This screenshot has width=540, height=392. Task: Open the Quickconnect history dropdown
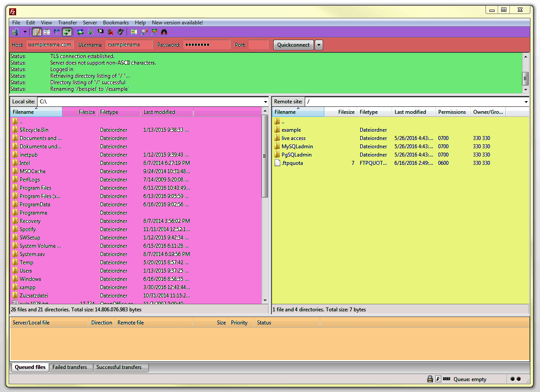pyautogui.click(x=319, y=45)
